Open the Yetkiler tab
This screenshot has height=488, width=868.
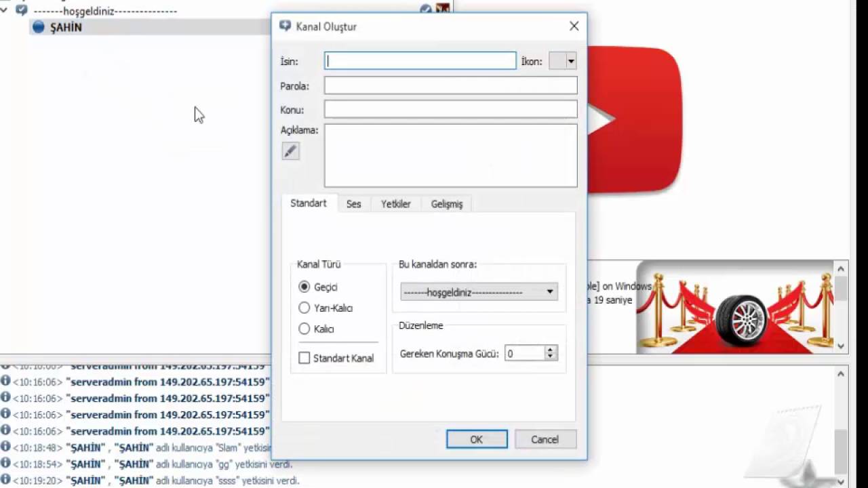click(x=396, y=204)
